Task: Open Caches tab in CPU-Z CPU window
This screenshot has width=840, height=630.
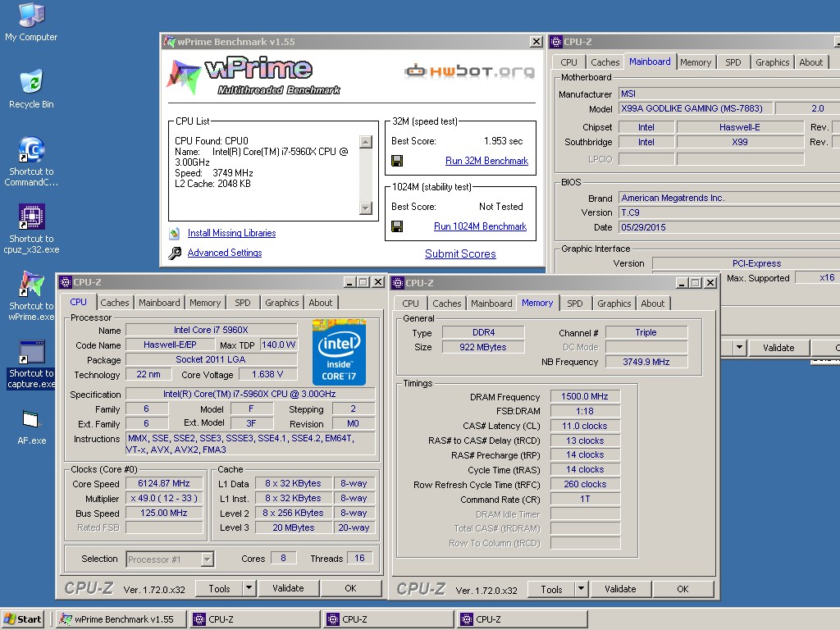Action: pos(115,303)
